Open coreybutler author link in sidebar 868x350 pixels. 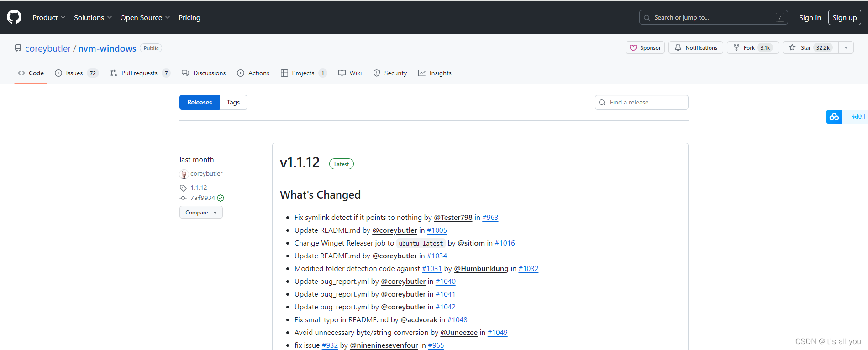click(206, 173)
